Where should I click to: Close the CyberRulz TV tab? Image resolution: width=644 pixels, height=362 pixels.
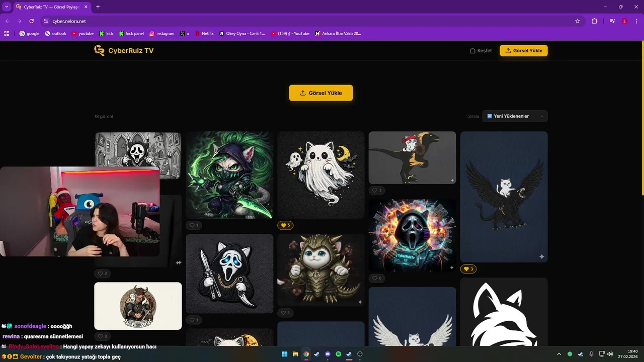[86, 7]
